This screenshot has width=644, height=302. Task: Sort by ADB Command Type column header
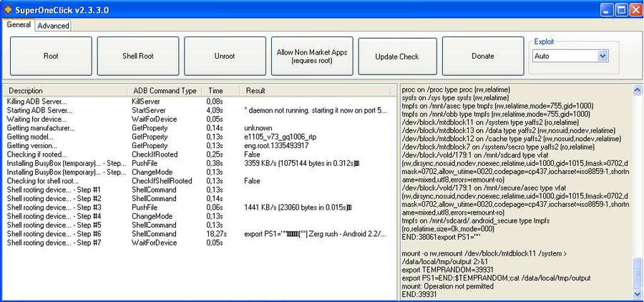[x=165, y=90]
